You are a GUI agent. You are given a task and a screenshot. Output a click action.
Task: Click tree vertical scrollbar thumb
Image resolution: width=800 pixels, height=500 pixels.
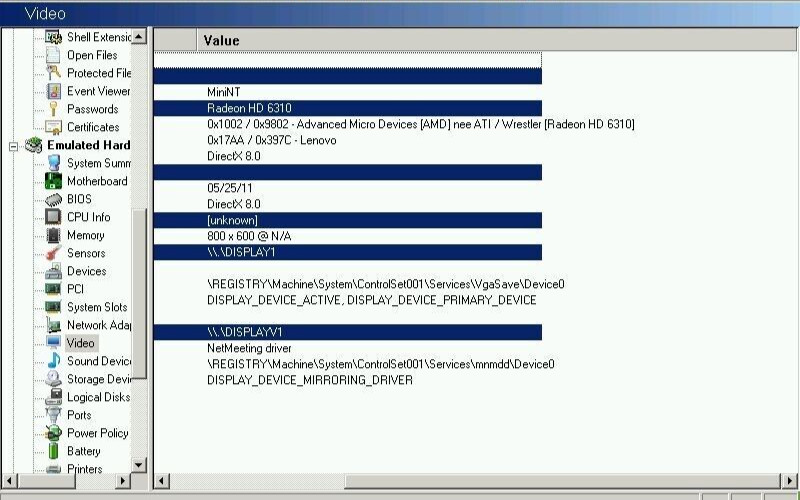coord(139,293)
